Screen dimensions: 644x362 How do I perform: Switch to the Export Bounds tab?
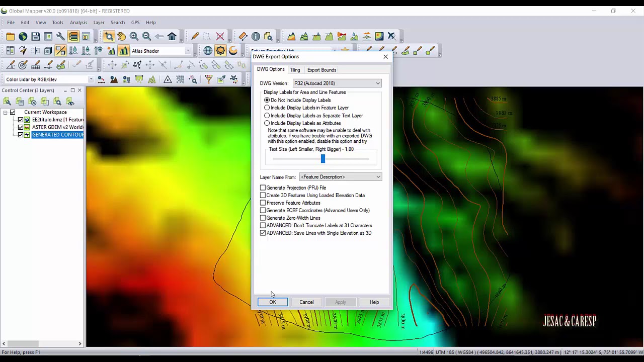pos(321,70)
